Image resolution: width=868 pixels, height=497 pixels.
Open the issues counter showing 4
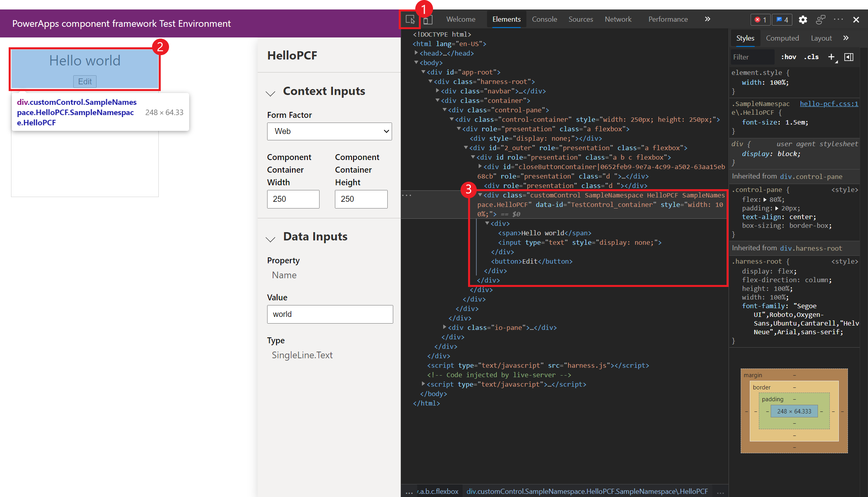point(782,19)
